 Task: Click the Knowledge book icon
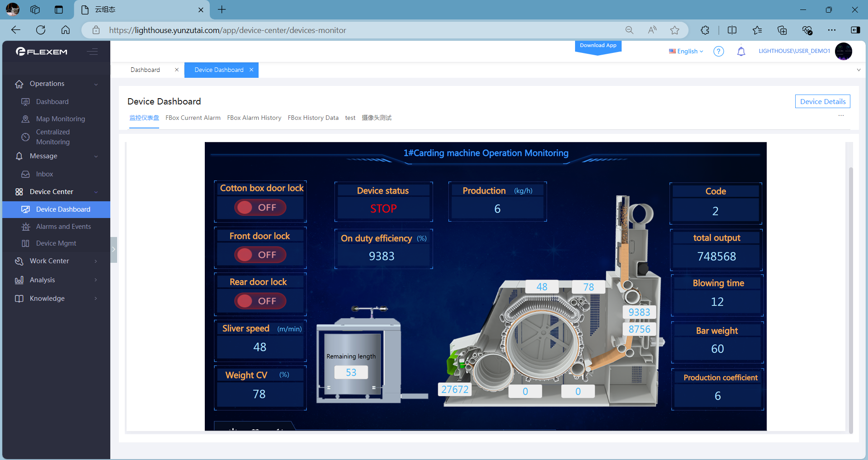pos(19,299)
